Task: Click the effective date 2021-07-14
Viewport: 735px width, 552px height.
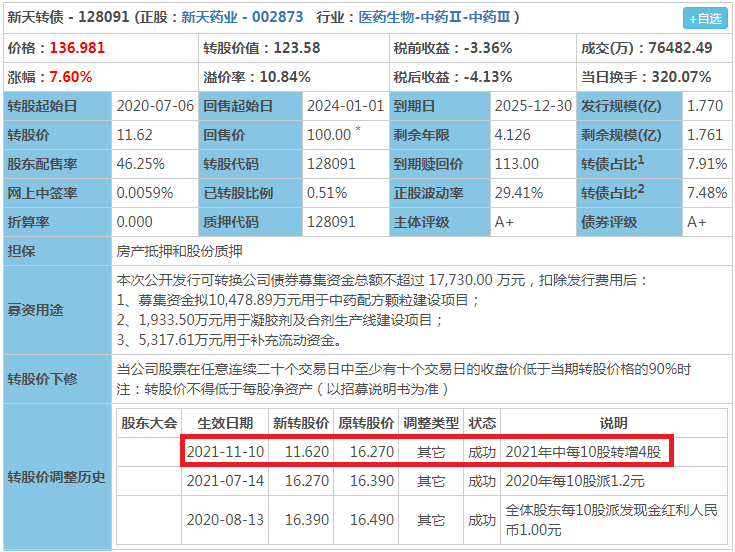Action: coord(225,481)
